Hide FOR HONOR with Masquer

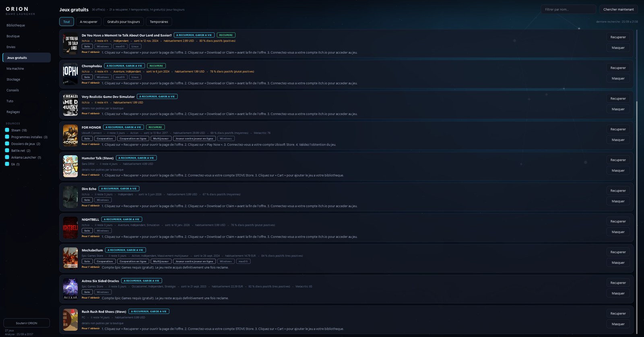coord(618,140)
